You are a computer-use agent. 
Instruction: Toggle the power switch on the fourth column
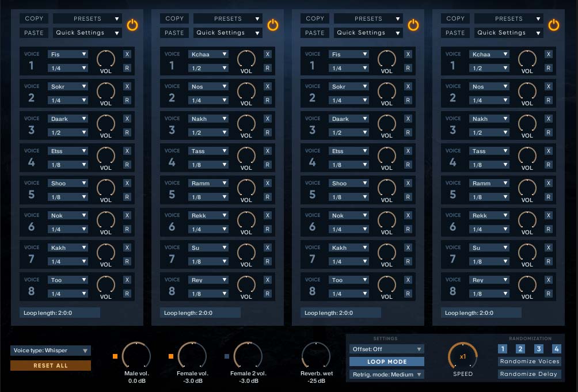[x=553, y=25]
